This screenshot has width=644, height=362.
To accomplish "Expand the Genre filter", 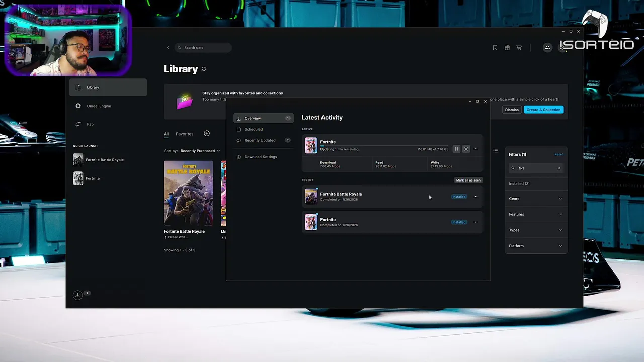I will pyautogui.click(x=536, y=199).
